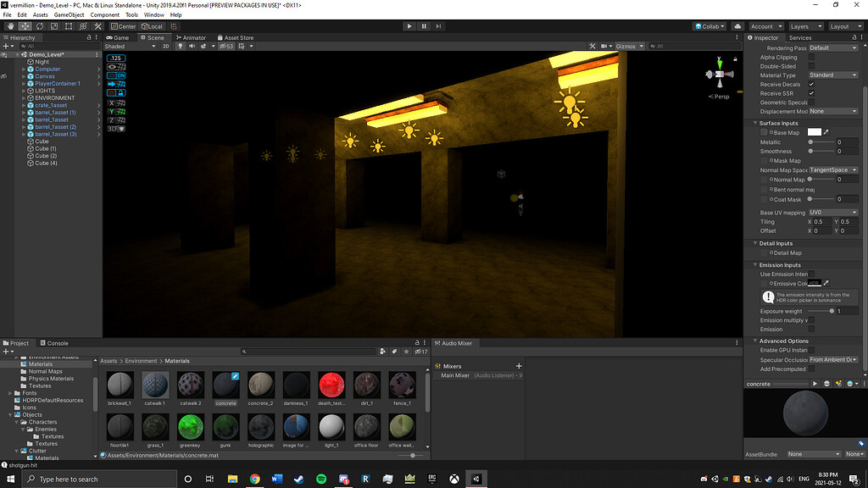The image size is (868, 488).
Task: Toggle scene lighting in the Scene view toolbar
Action: (x=181, y=46)
